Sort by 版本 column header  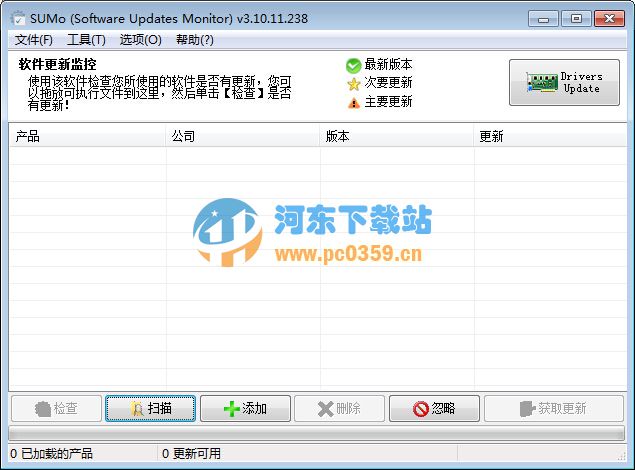[x=397, y=136]
